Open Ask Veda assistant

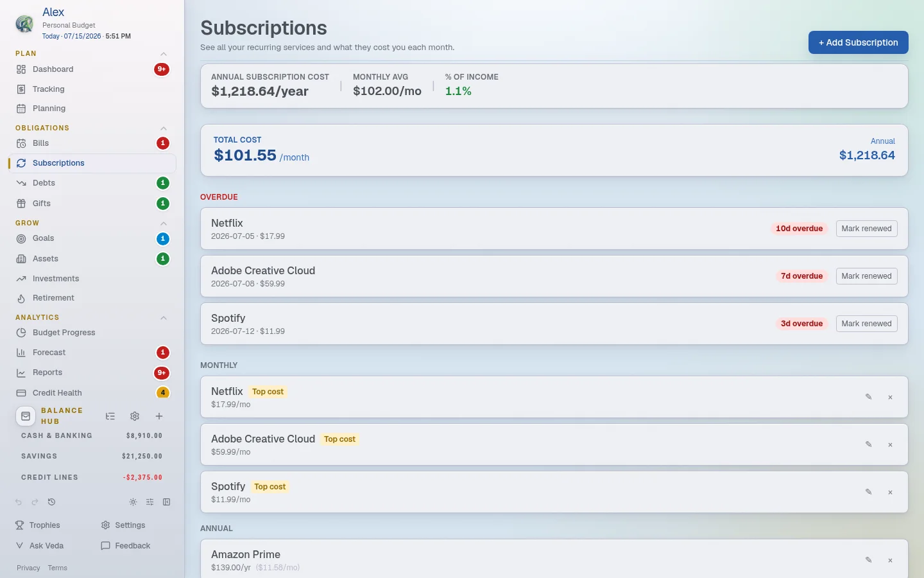40,546
